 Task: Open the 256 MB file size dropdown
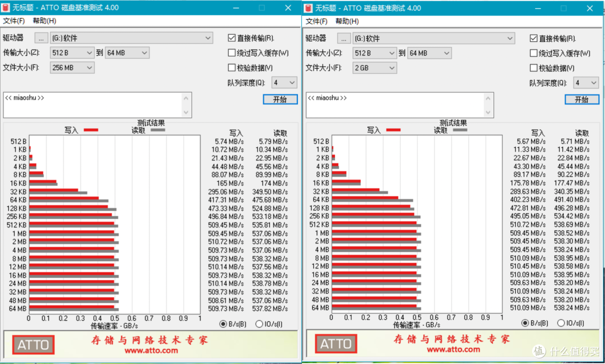click(x=72, y=67)
